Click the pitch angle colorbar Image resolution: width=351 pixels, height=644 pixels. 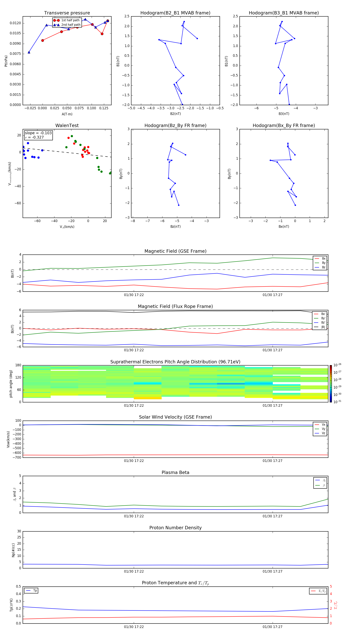[x=331, y=384]
